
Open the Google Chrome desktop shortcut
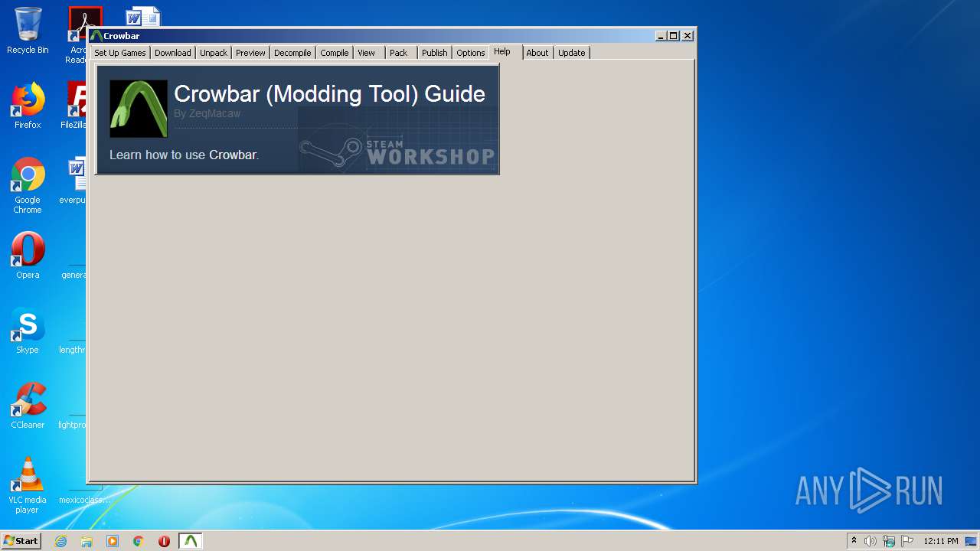pyautogui.click(x=28, y=186)
